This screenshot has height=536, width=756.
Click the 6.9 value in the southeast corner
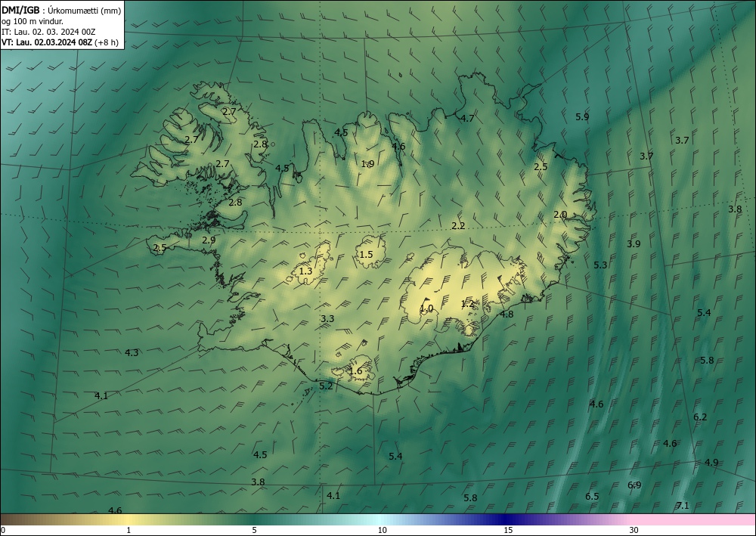tap(634, 485)
